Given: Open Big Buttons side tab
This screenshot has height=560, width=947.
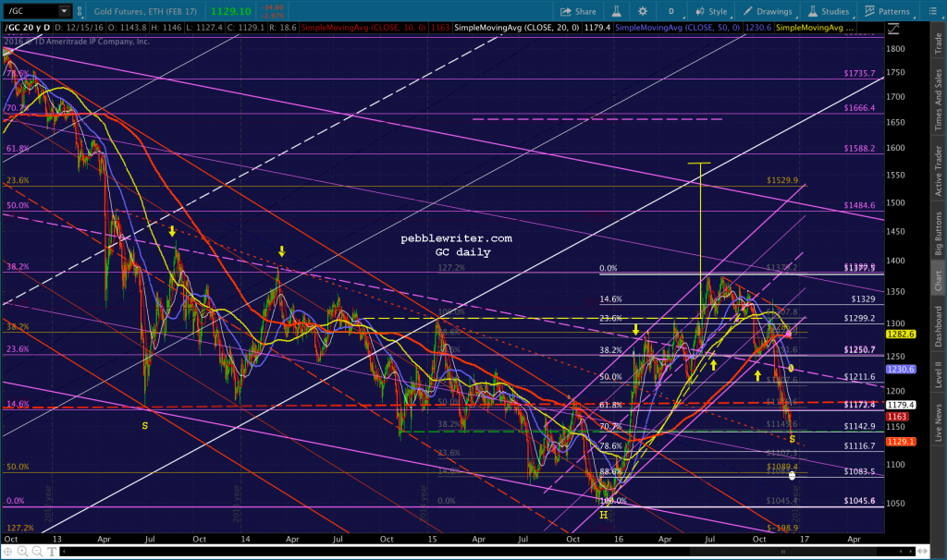Looking at the screenshot, I should click(938, 234).
